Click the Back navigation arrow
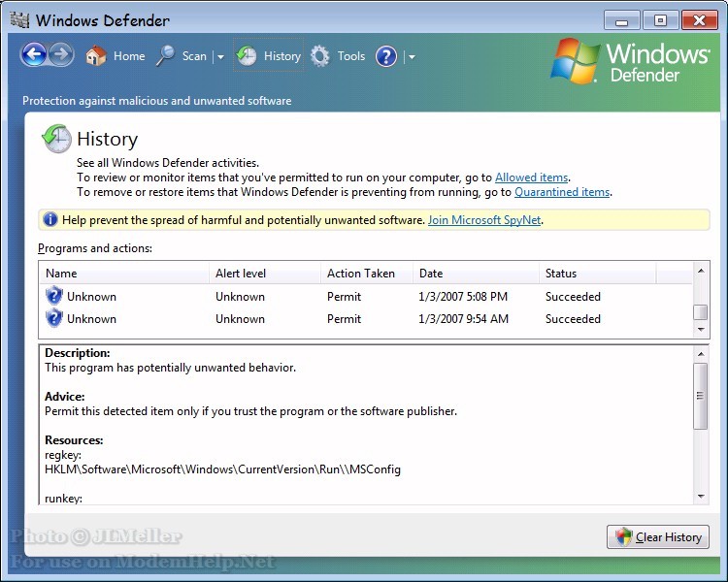 coord(34,54)
